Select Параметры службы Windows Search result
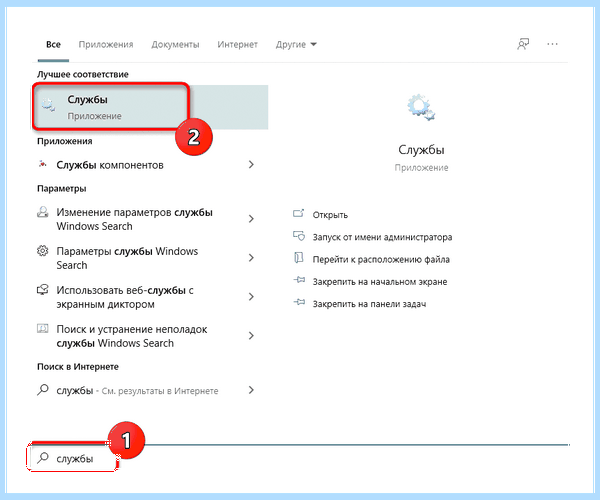Image resolution: width=600 pixels, height=500 pixels. tap(127, 258)
